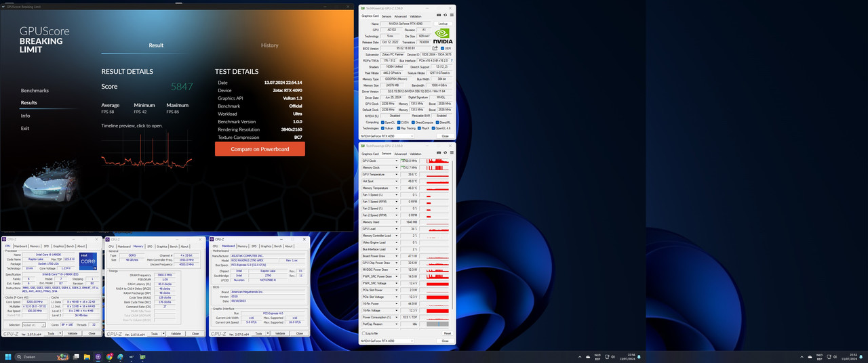Open Info in GPUScore sidebar
The height and width of the screenshot is (363, 868).
[25, 116]
